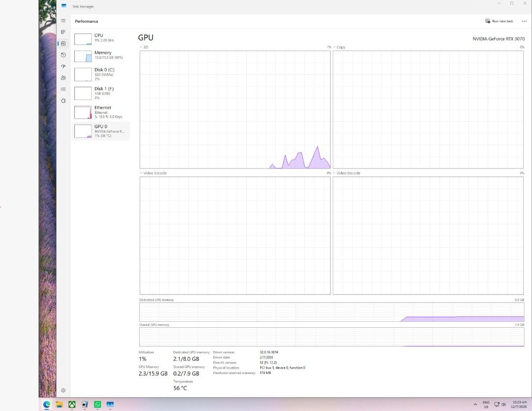Click Run new task button
532x411 pixels.
click(499, 21)
